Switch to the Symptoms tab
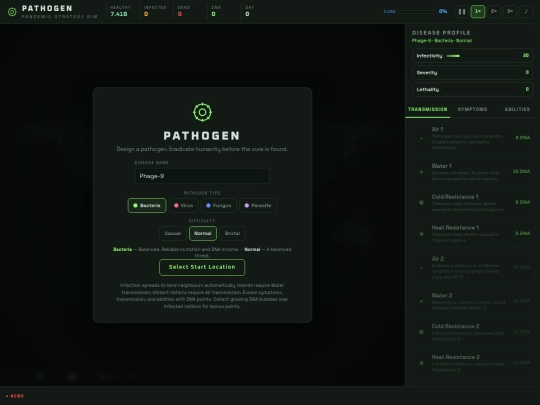This screenshot has height=405, width=540. (472, 110)
